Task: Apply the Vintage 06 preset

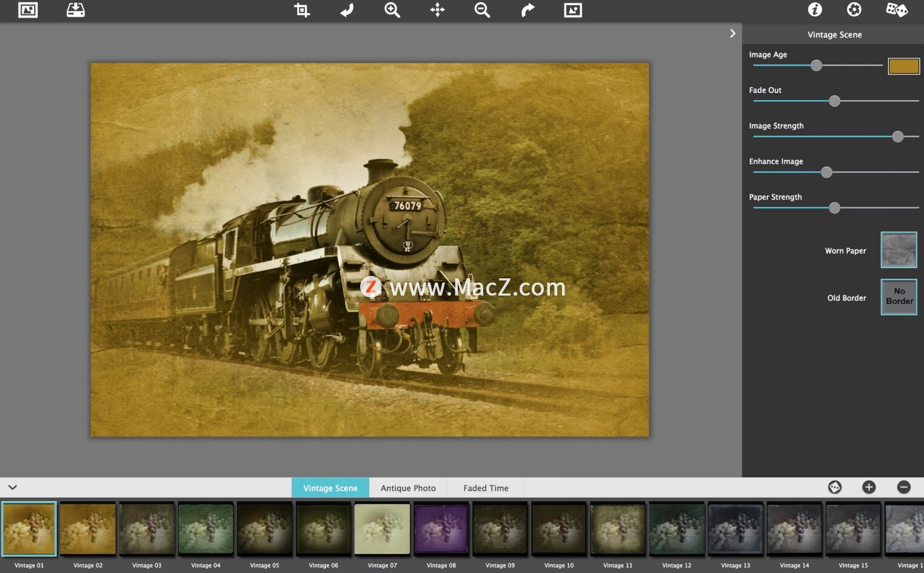Action: pos(323,529)
